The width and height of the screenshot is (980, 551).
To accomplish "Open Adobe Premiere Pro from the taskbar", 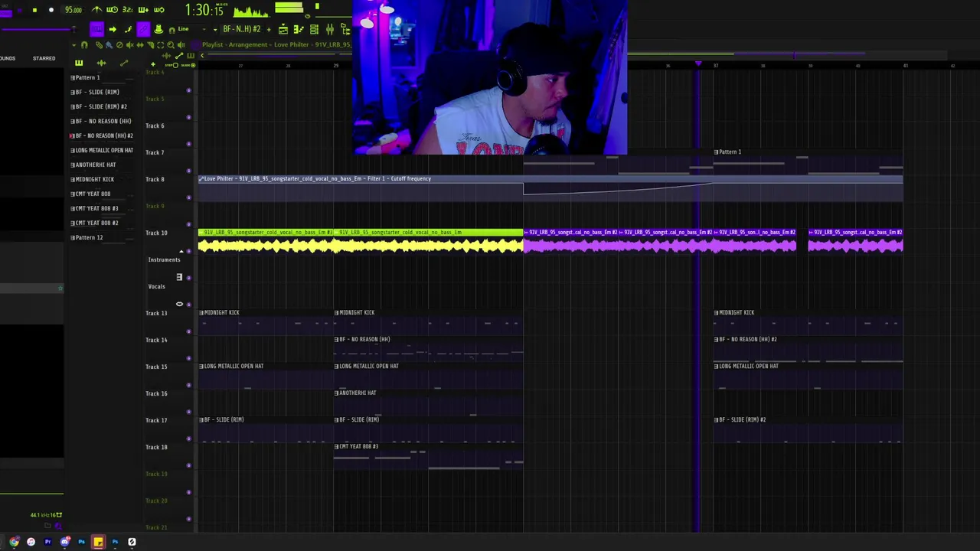I will 47,542.
